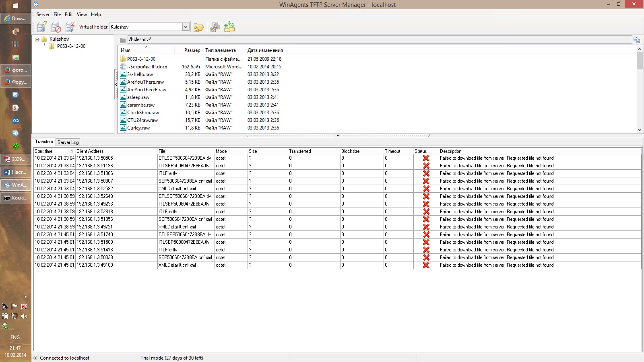The width and height of the screenshot is (644, 362).
Task: Select transfer row 192.168.1.3:49236
Action: (337, 204)
